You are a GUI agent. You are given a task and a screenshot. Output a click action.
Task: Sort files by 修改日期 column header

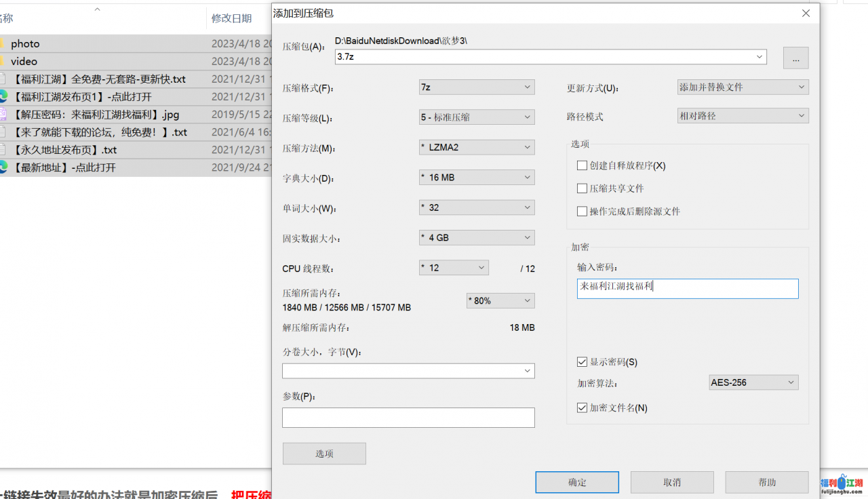[231, 18]
